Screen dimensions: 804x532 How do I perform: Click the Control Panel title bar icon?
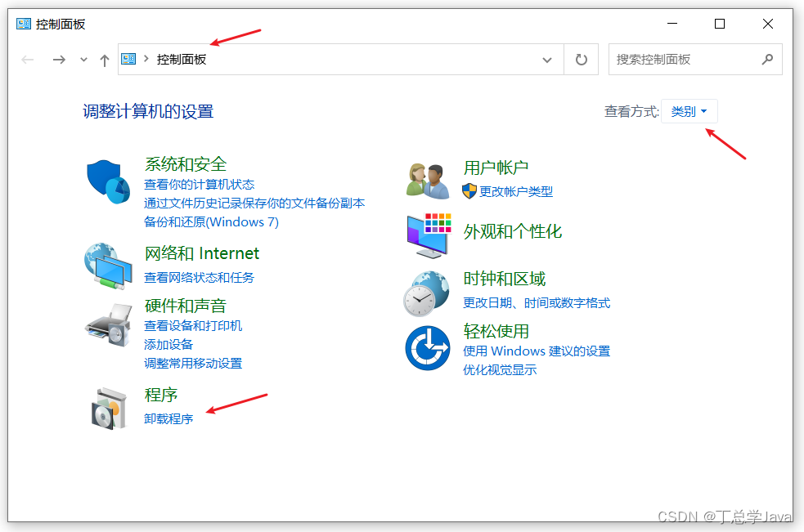point(24,24)
